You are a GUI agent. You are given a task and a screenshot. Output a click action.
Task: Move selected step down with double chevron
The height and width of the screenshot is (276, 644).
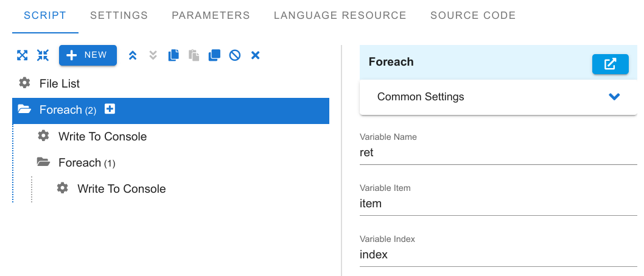153,55
